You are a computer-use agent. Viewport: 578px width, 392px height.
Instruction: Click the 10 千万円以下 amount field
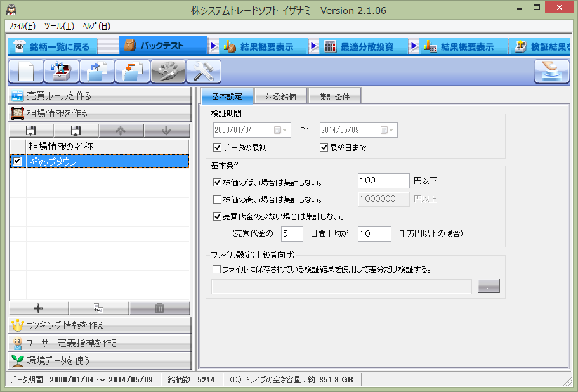374,233
